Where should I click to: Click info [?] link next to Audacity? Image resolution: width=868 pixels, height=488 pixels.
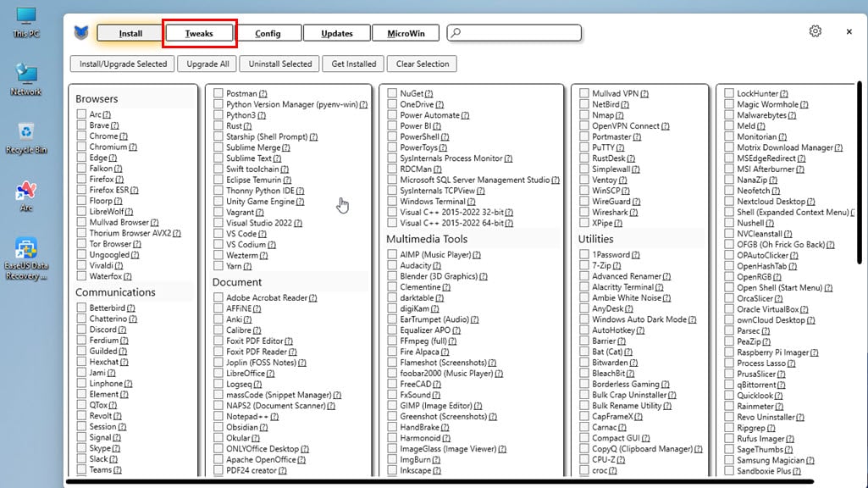437,266
